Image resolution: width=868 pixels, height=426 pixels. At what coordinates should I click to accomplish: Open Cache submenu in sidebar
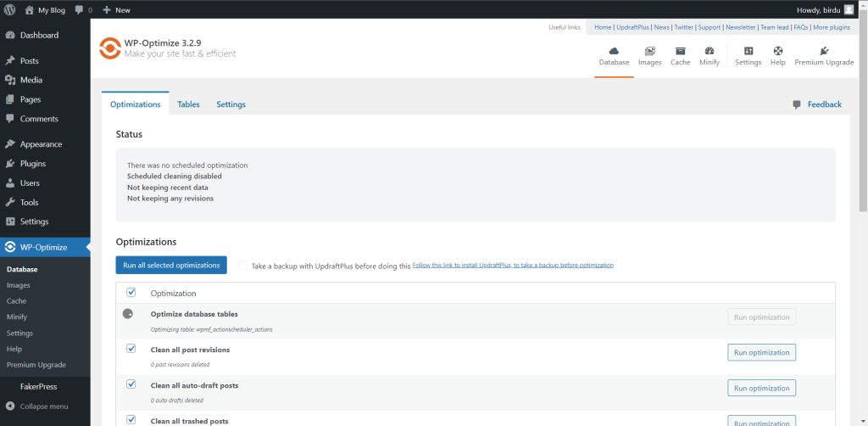tap(17, 300)
